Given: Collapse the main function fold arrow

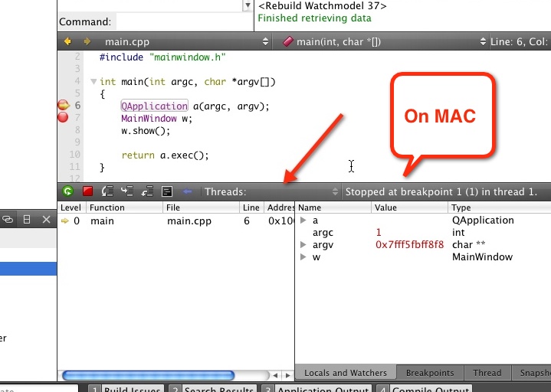Looking at the screenshot, I should pyautogui.click(x=93, y=82).
